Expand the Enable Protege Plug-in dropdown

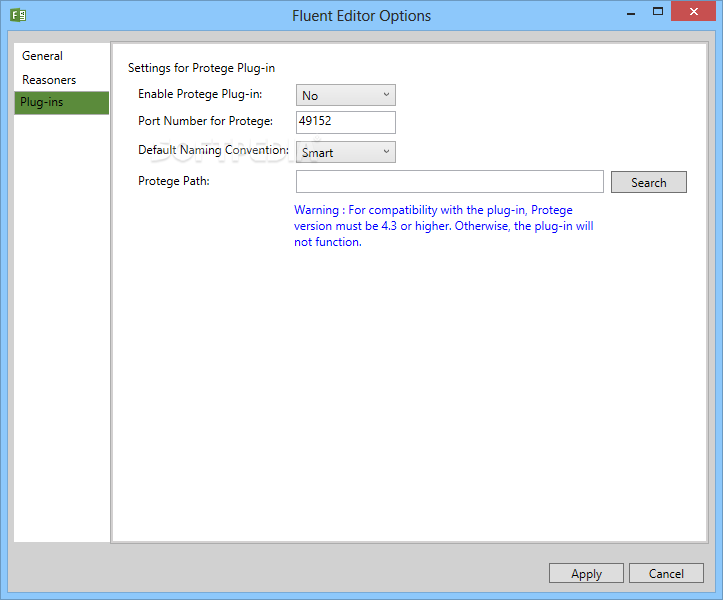(x=345, y=95)
